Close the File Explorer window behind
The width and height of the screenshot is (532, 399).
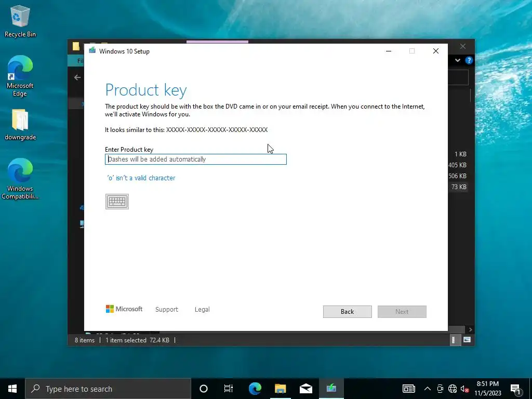463,46
